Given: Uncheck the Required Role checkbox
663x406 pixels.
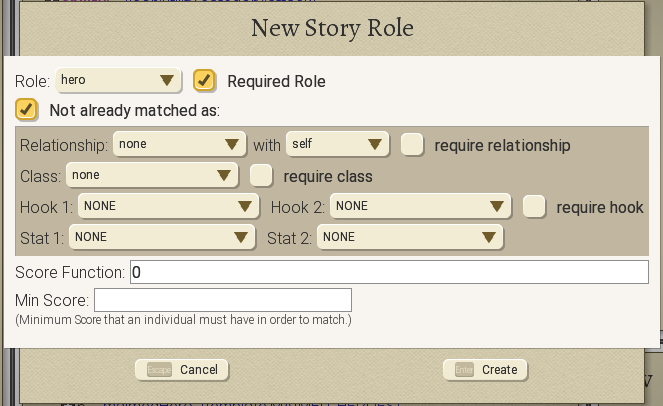Looking at the screenshot, I should pyautogui.click(x=205, y=80).
